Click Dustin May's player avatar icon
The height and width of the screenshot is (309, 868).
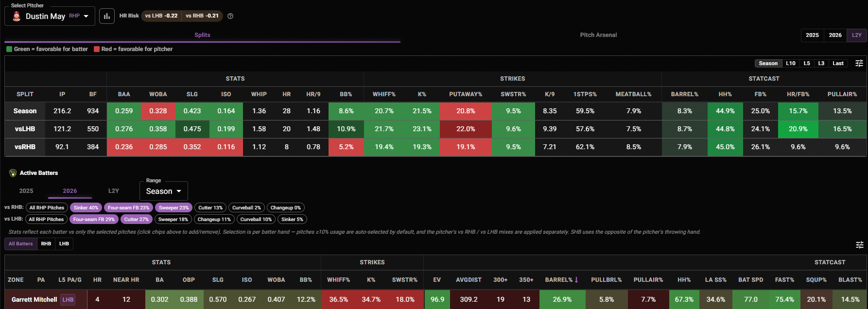click(x=17, y=17)
